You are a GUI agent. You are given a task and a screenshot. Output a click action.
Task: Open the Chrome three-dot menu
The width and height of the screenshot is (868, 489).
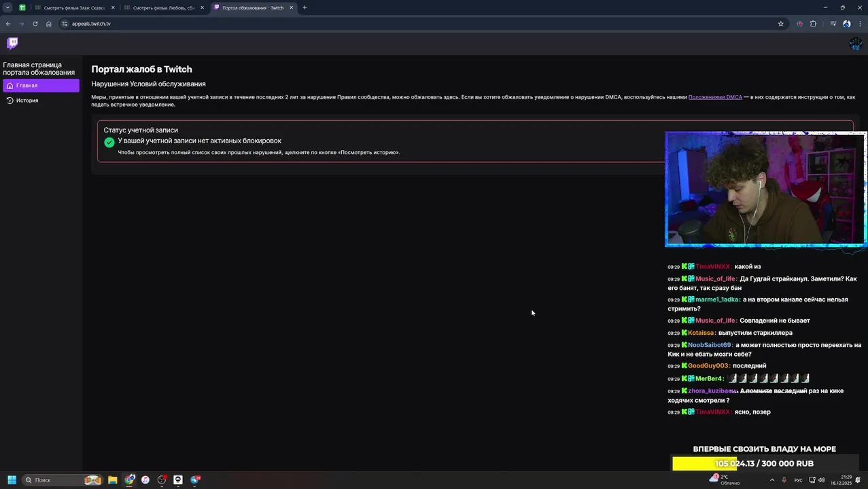pos(860,24)
